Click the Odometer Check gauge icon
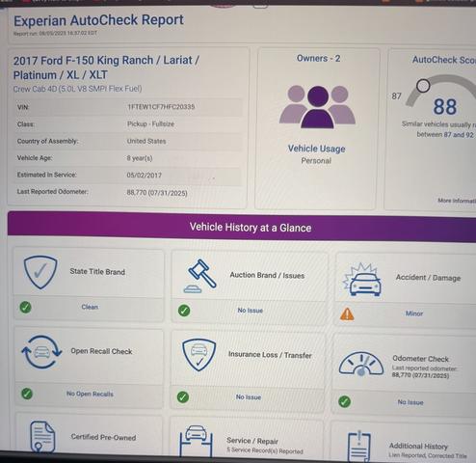 (x=361, y=365)
